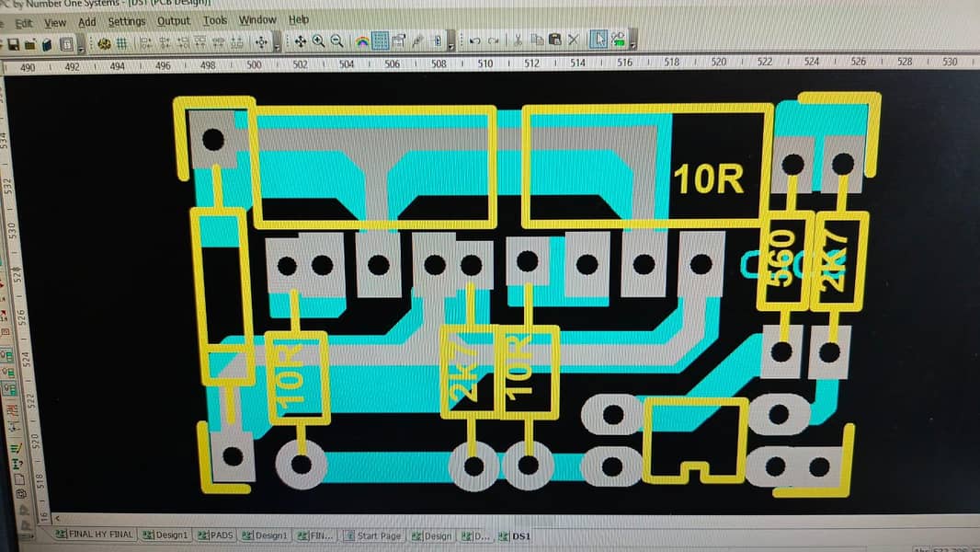Image resolution: width=980 pixels, height=552 pixels.
Task: Click the Cut scissors icon
Action: click(518, 40)
